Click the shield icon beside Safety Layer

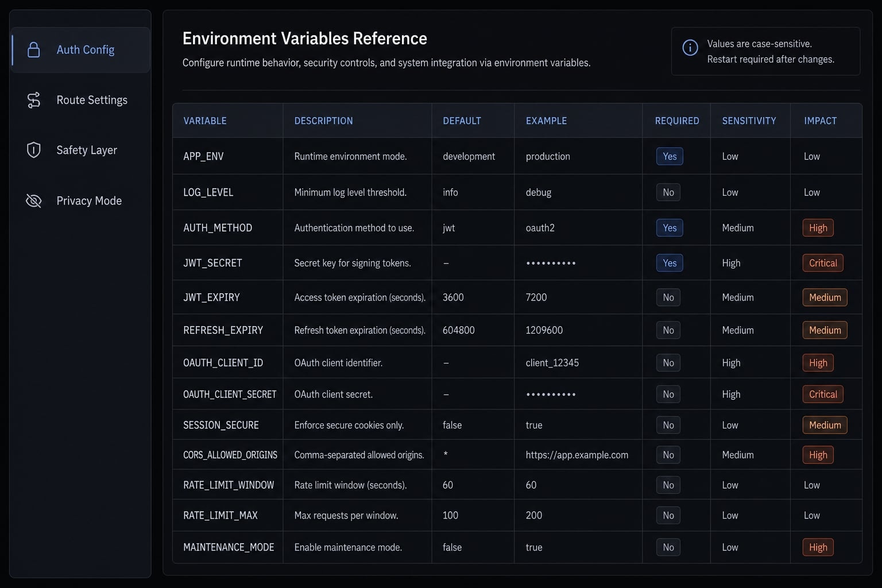click(x=34, y=150)
